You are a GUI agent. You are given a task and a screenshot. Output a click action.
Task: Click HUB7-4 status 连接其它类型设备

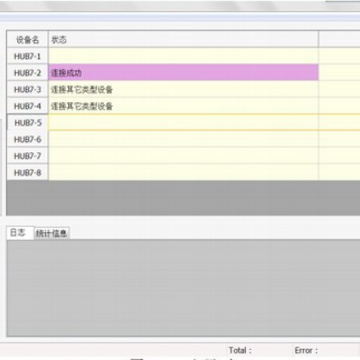coord(183,106)
